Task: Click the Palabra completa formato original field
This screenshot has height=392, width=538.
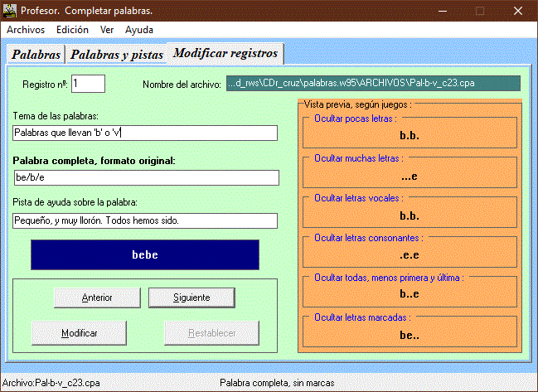Action: click(x=147, y=177)
